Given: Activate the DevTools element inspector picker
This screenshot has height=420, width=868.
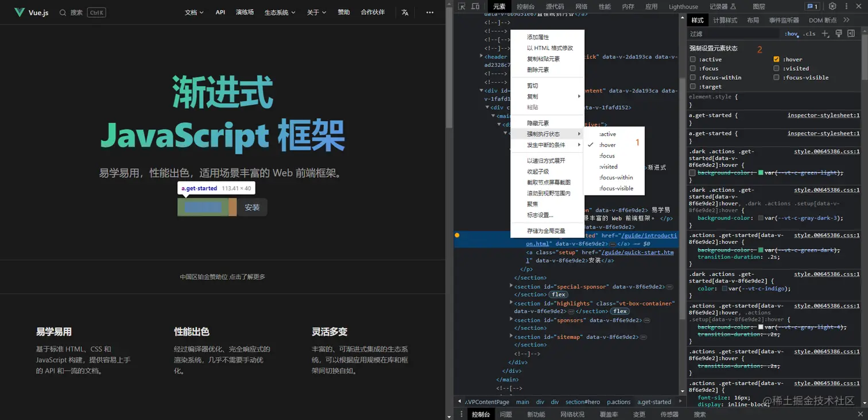Looking at the screenshot, I should (x=462, y=6).
